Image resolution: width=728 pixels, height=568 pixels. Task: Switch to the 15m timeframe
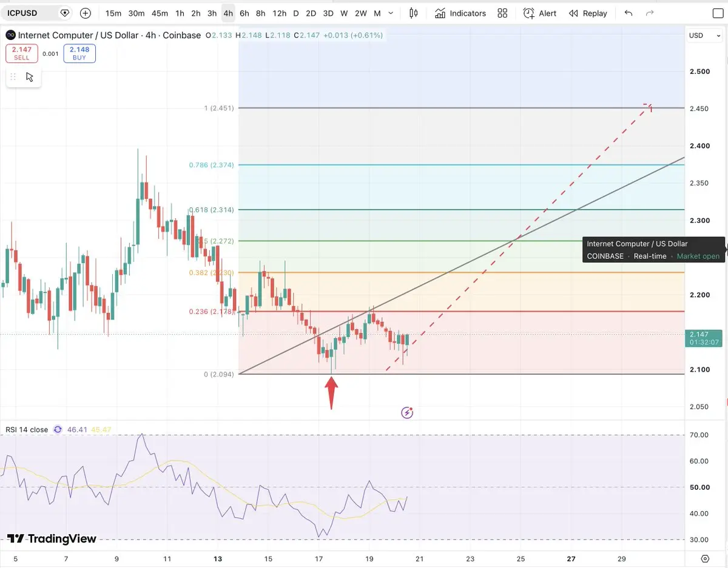coord(113,13)
